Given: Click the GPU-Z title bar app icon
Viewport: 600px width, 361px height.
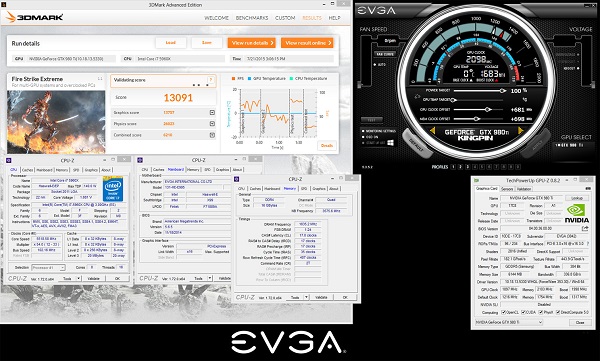Looking at the screenshot, I should 476,180.
